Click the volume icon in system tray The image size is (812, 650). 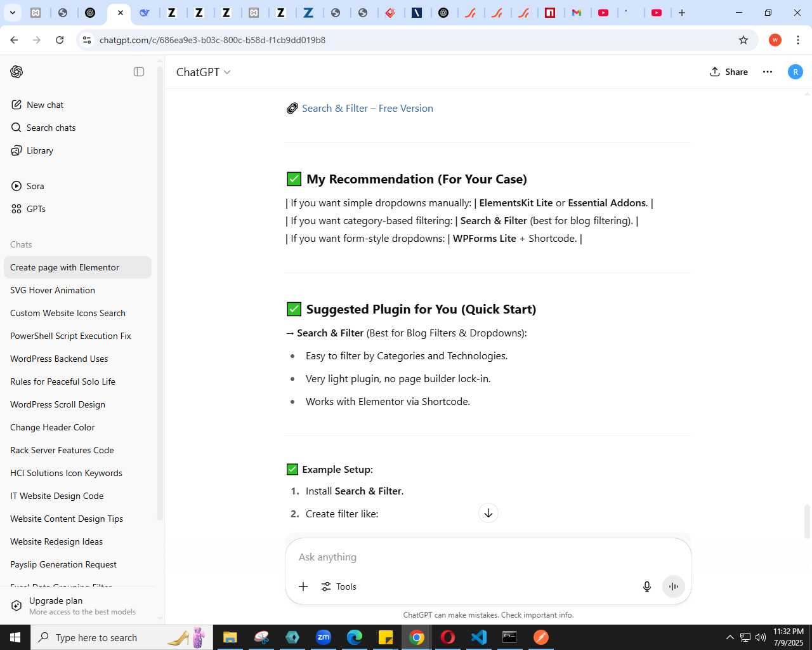pyautogui.click(x=760, y=637)
